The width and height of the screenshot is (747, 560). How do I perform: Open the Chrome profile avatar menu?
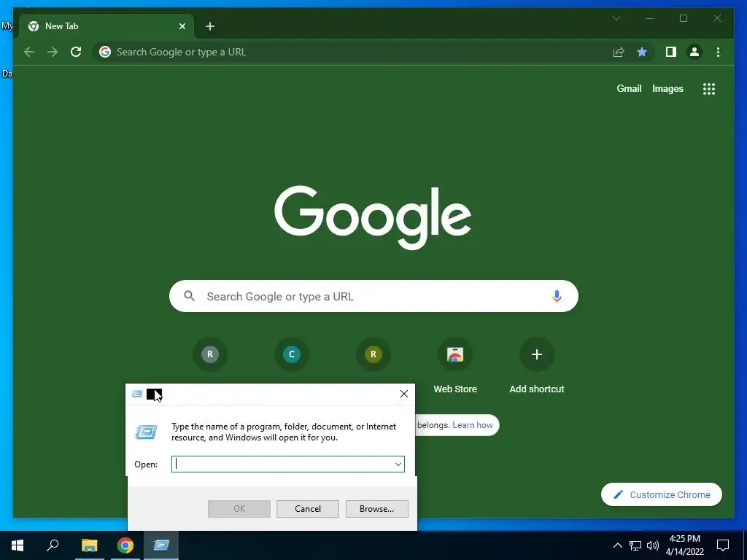pyautogui.click(x=694, y=52)
